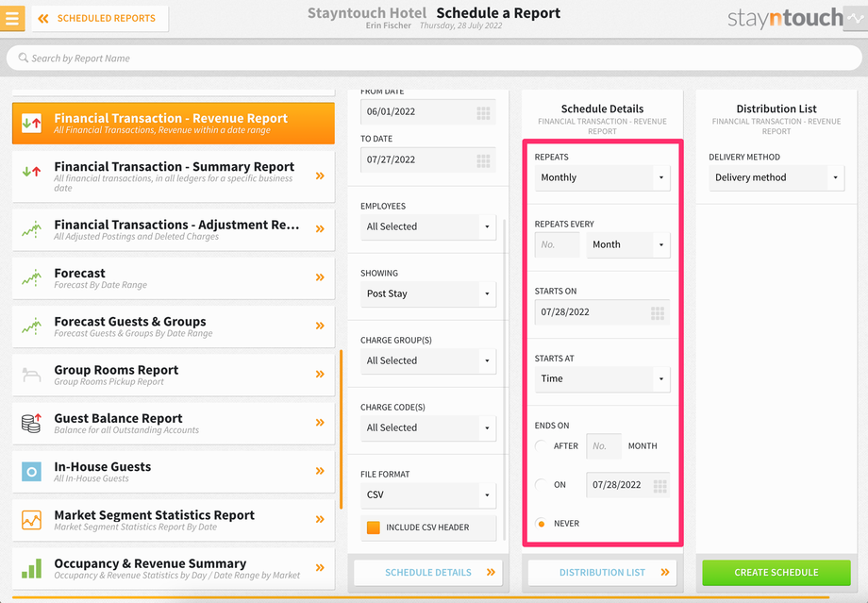Expand the File Format CSV dropdown

pyautogui.click(x=428, y=494)
